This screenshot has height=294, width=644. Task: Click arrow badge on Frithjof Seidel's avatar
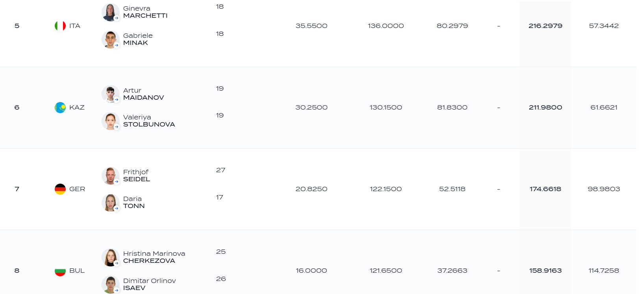(117, 181)
